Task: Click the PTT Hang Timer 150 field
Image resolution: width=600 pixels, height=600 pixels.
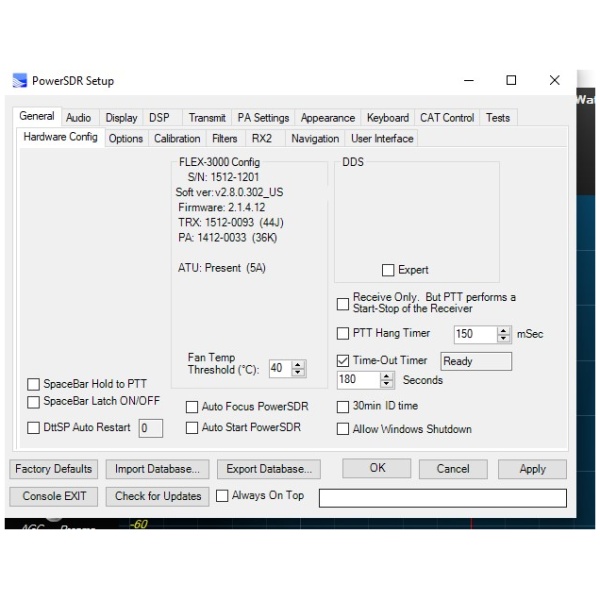Action: tap(476, 334)
